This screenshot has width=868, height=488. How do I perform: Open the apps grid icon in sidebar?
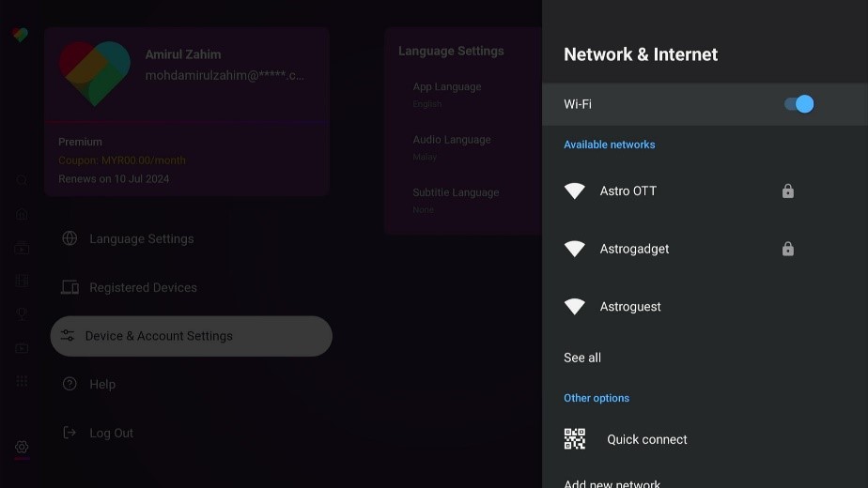click(22, 381)
